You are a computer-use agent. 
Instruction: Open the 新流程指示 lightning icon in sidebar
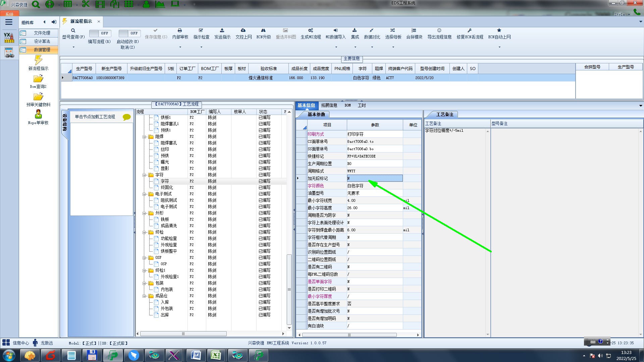pos(38,60)
